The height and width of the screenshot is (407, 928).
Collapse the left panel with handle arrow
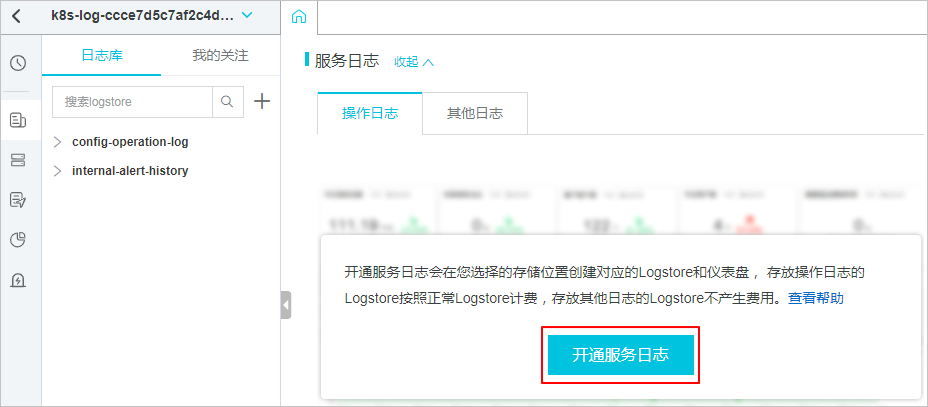coord(286,305)
